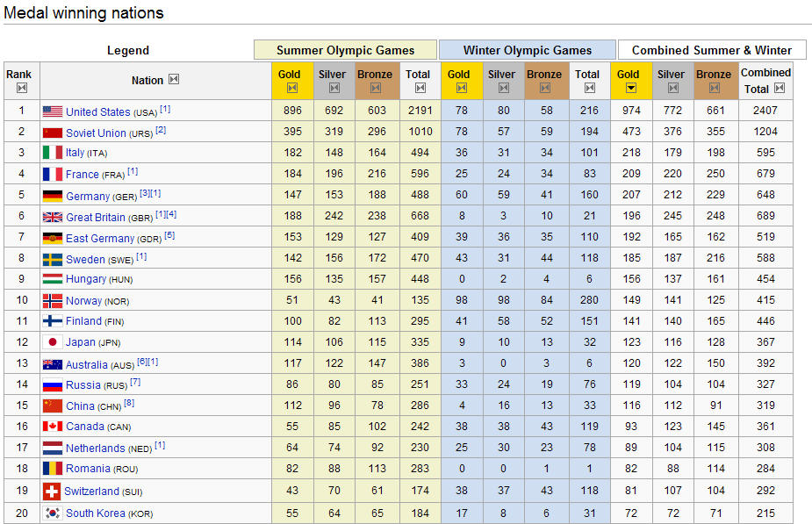Open the Great Britain link
The image size is (812, 524).
pyautogui.click(x=96, y=218)
